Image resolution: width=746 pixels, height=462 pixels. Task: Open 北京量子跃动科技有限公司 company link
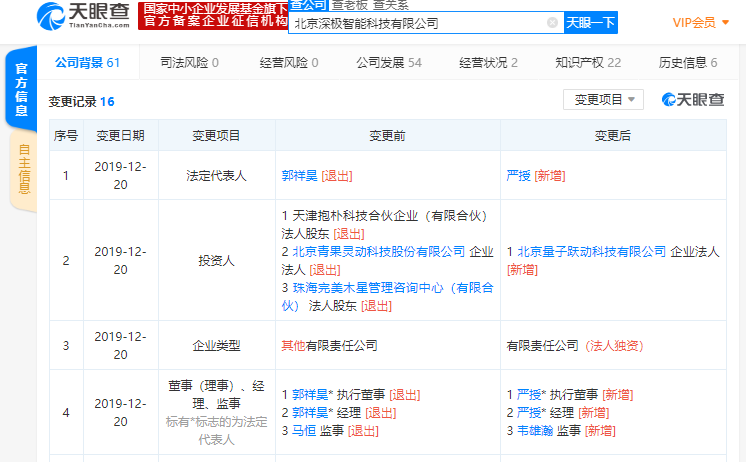point(586,251)
